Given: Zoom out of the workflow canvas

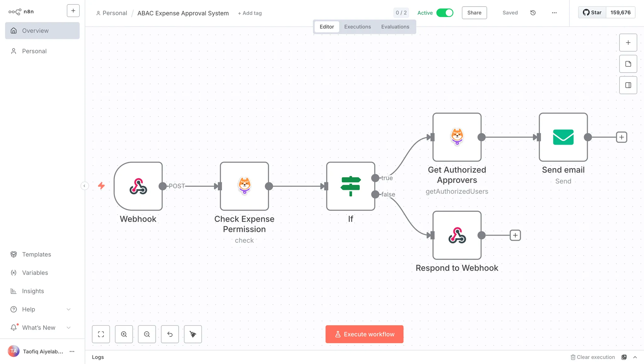Looking at the screenshot, I should click(x=147, y=334).
